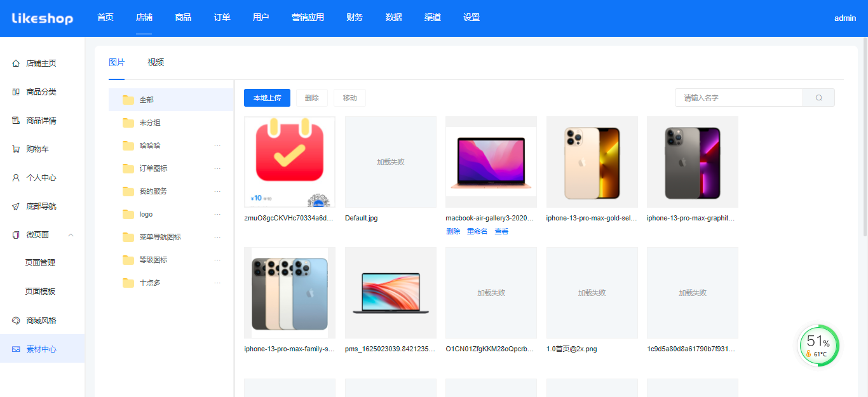Select the macbook-air-gallery3 thumbnail

coord(491,162)
